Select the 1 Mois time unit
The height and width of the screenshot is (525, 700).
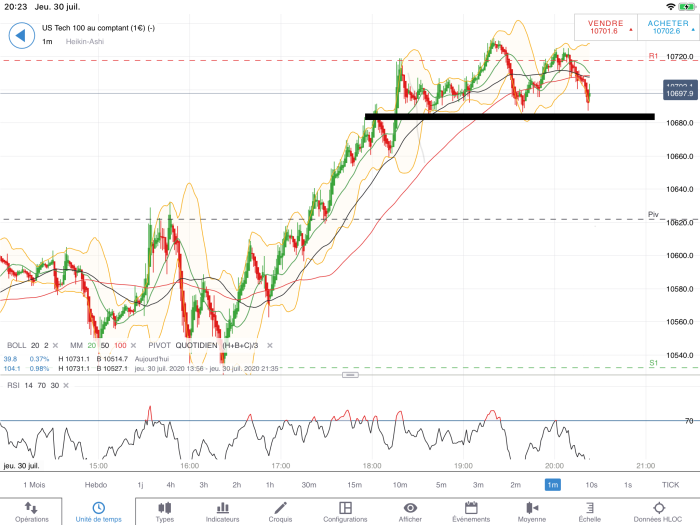click(x=34, y=485)
